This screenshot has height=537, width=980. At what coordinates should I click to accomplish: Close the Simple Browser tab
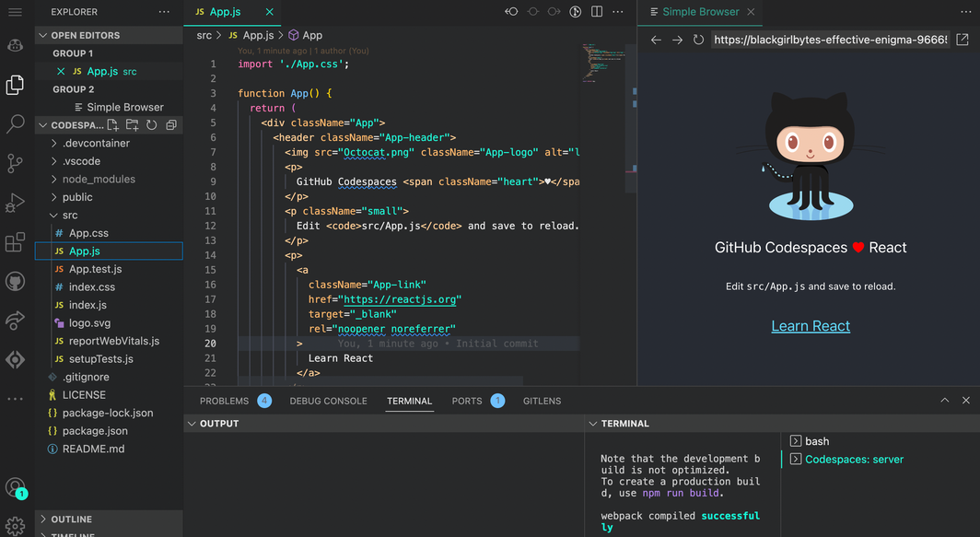point(752,12)
